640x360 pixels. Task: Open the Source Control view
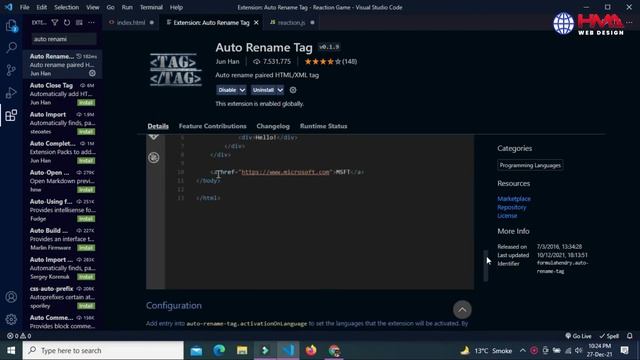[11, 70]
